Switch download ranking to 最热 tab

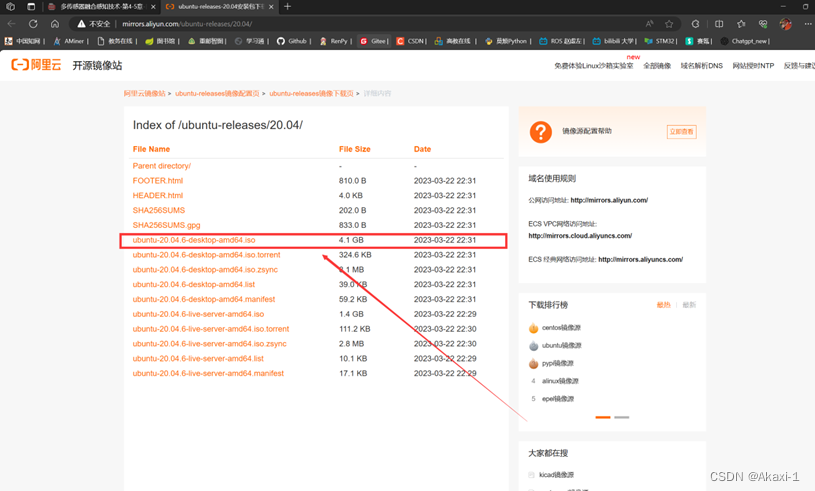click(664, 305)
